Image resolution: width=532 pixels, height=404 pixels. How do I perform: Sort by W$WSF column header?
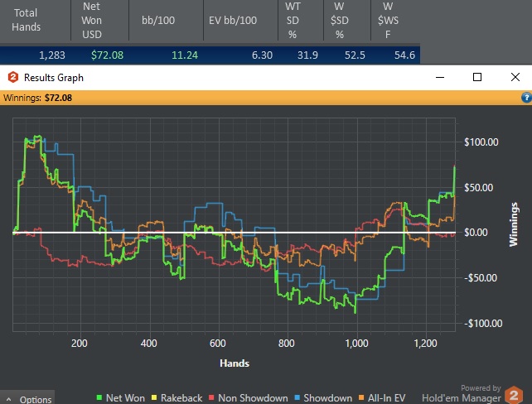[395, 21]
